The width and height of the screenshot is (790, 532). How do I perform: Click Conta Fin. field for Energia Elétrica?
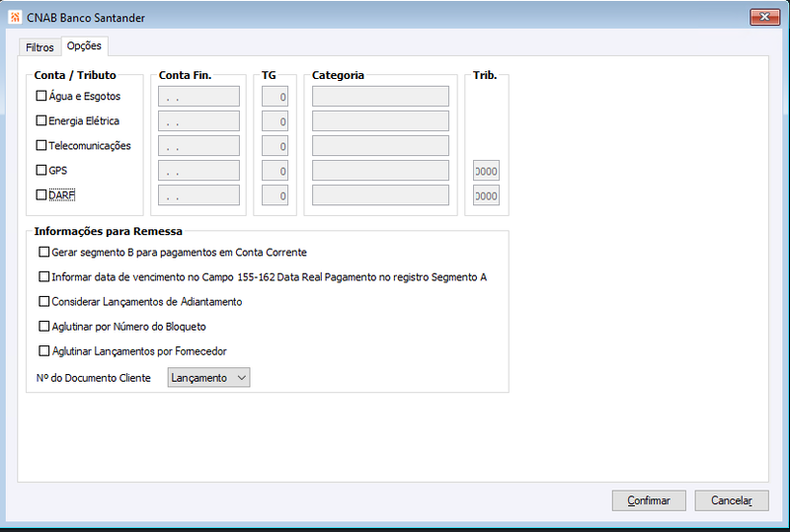[x=199, y=120]
